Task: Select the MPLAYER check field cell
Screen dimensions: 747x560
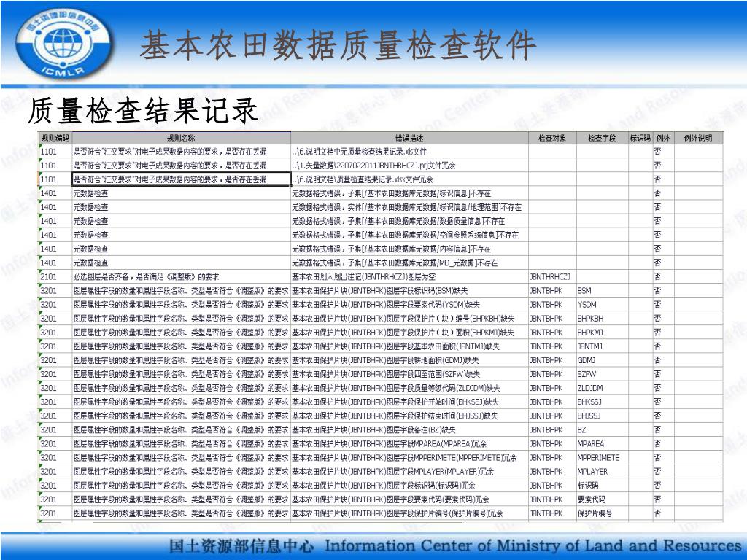Action: (602, 472)
